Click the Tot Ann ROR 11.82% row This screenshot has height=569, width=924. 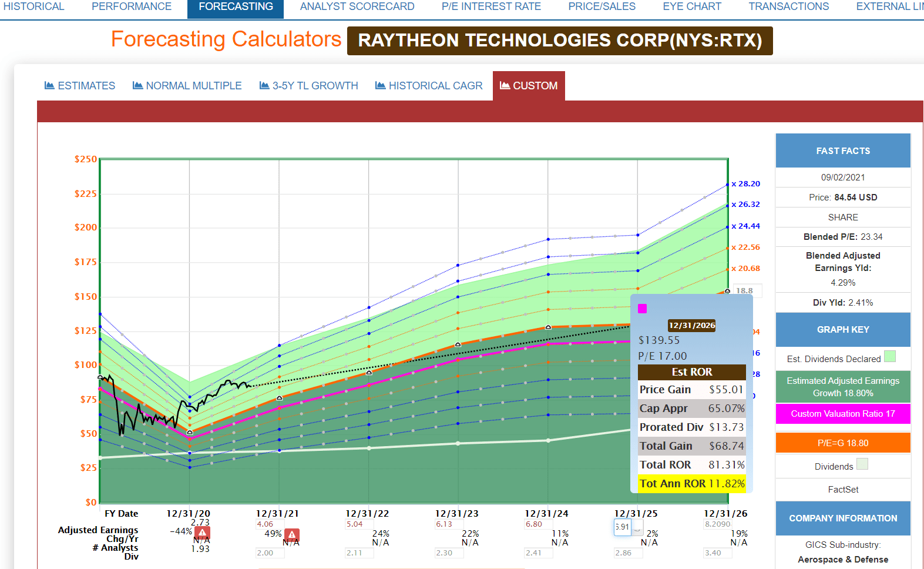tap(692, 484)
